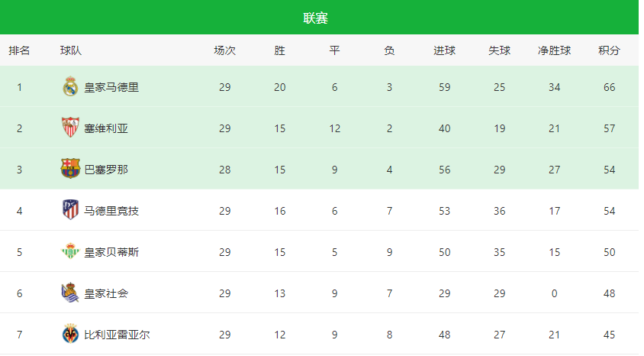Open the Real Betis crest icon
Image resolution: width=644 pixels, height=356 pixels.
click(x=70, y=251)
